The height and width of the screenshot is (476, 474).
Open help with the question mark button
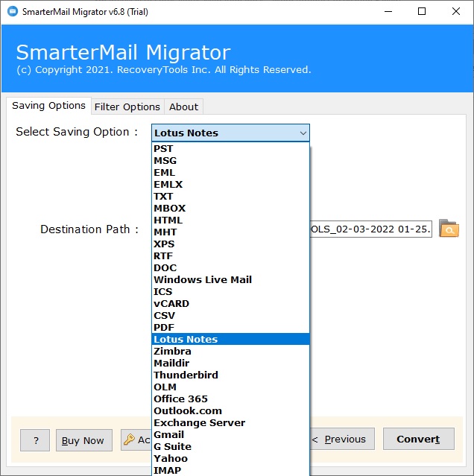tap(35, 440)
